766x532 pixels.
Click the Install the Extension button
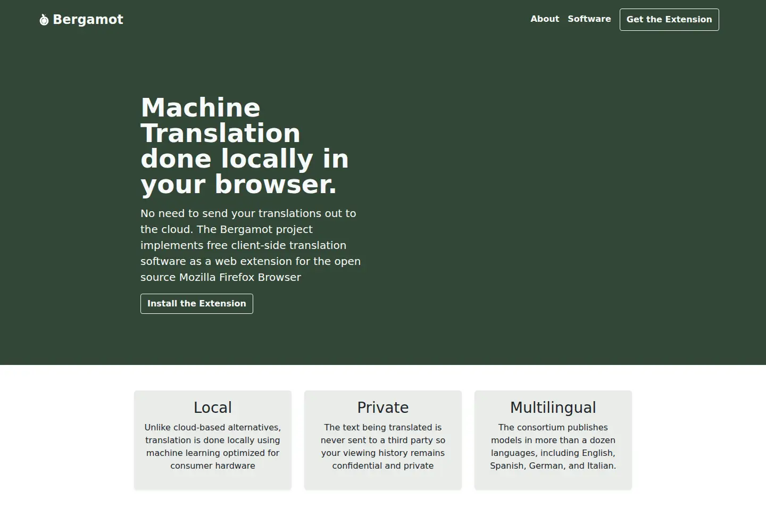tap(197, 304)
